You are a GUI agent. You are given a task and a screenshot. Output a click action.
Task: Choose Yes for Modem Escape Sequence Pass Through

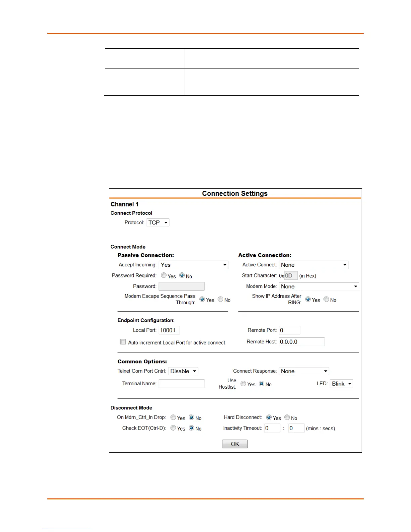[202, 299]
